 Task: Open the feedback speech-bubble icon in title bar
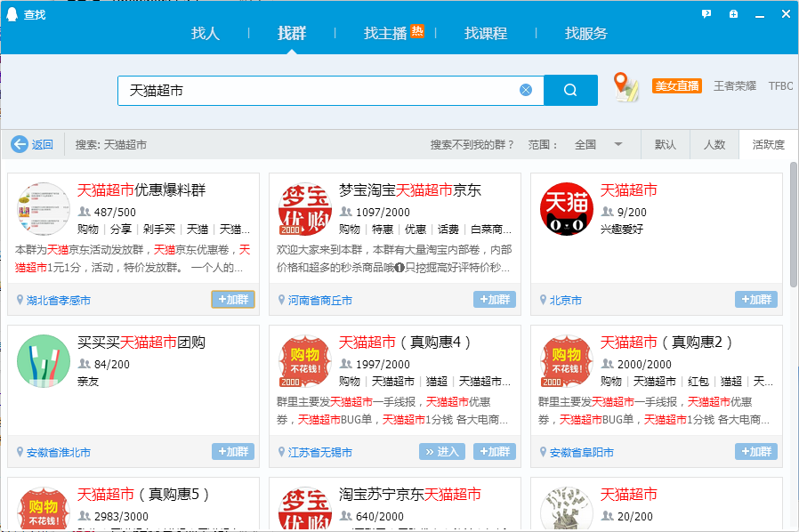pos(706,13)
